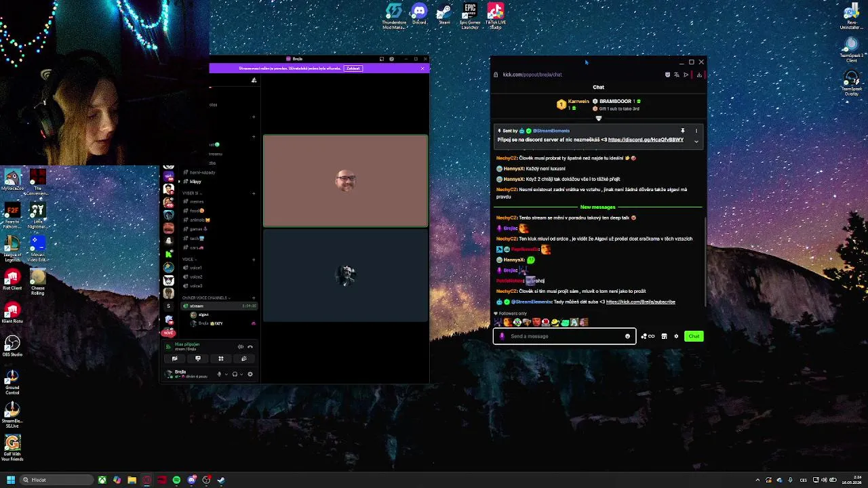Image resolution: width=868 pixels, height=488 pixels.
Task: Open Golf With Your Friends shortcut
Action: [12, 448]
